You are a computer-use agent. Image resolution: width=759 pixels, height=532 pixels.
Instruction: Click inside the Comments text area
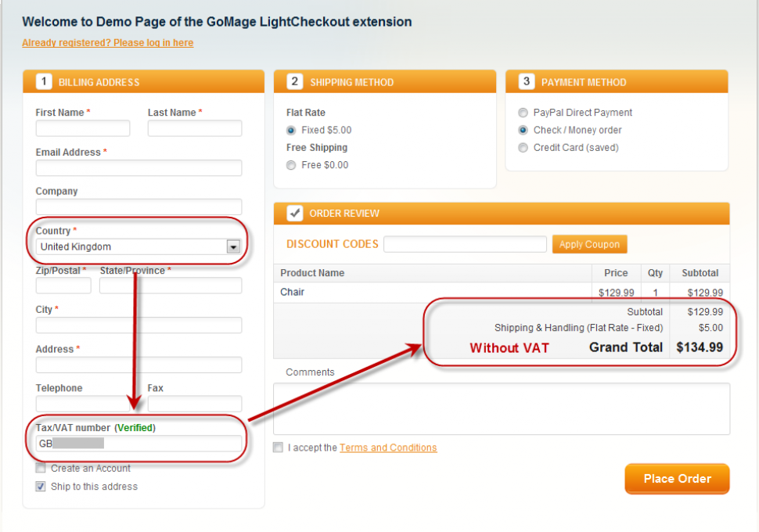coord(501,408)
